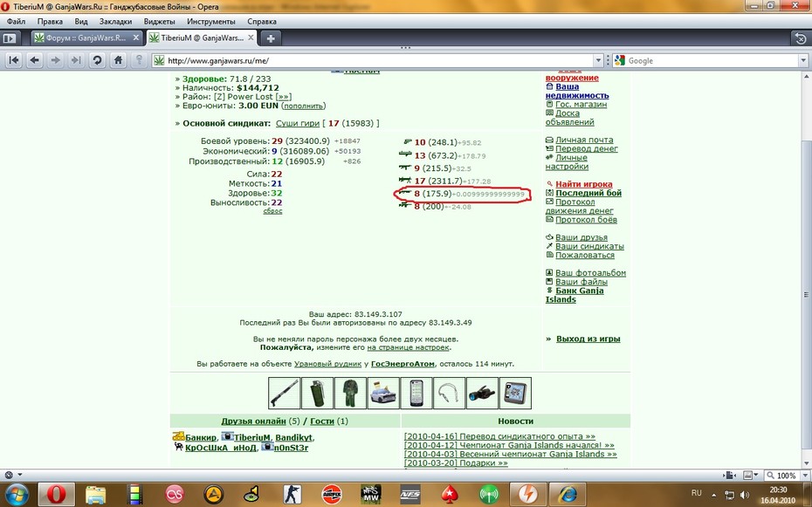Open Протокол боёв link

586,220
